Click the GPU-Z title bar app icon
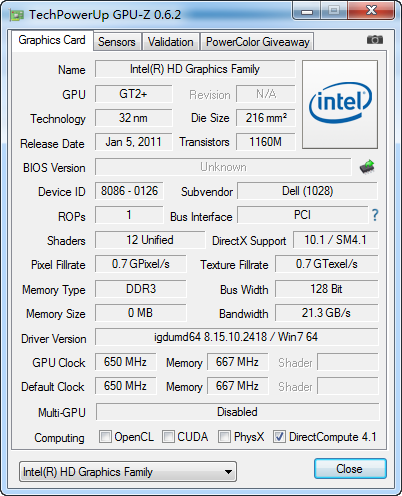The width and height of the screenshot is (402, 496). click(x=17, y=15)
